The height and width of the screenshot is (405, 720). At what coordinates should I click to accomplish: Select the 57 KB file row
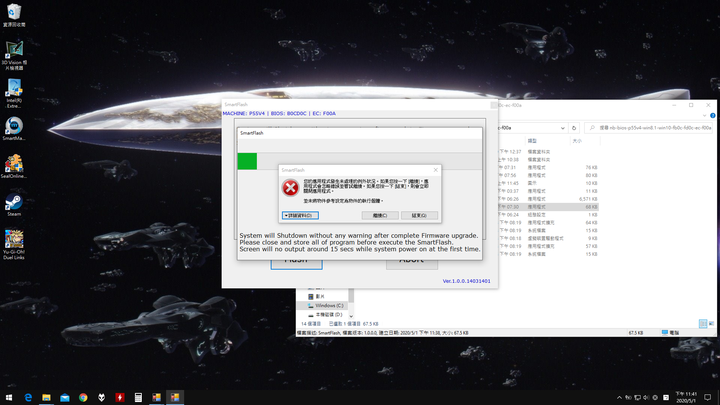548,246
